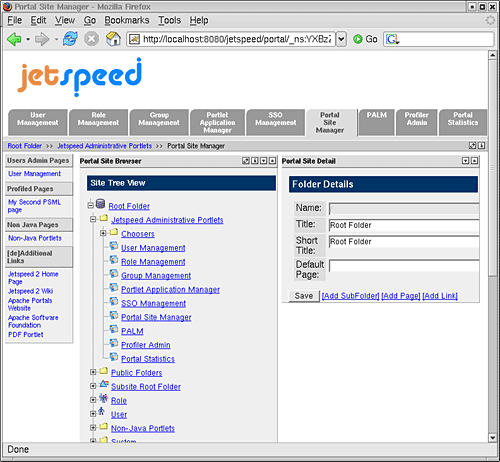Switch to the Portlet Application Manager tab

(217, 122)
